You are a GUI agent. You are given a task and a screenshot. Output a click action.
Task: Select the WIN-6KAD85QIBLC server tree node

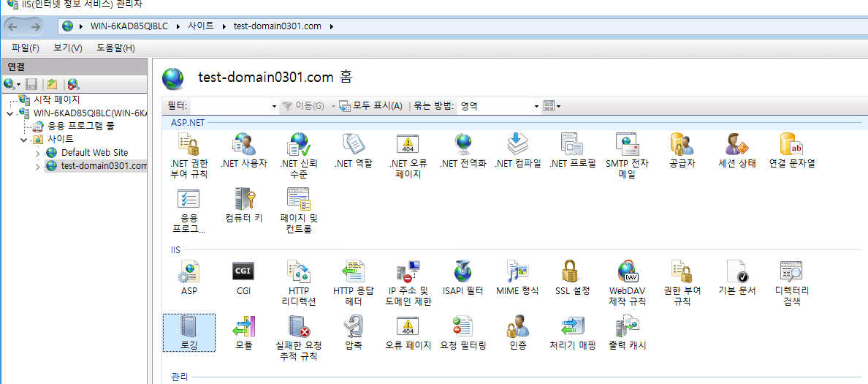[x=90, y=113]
